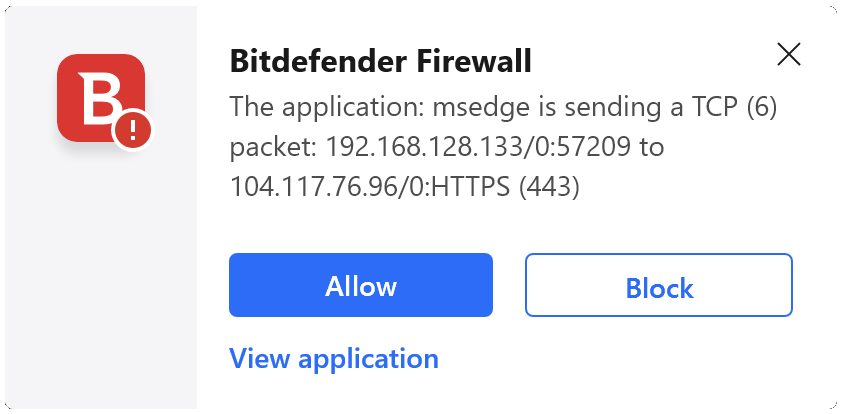Click the word "to" ending the second line
Image resolution: width=843 pixels, height=414 pixels.
tap(652, 147)
